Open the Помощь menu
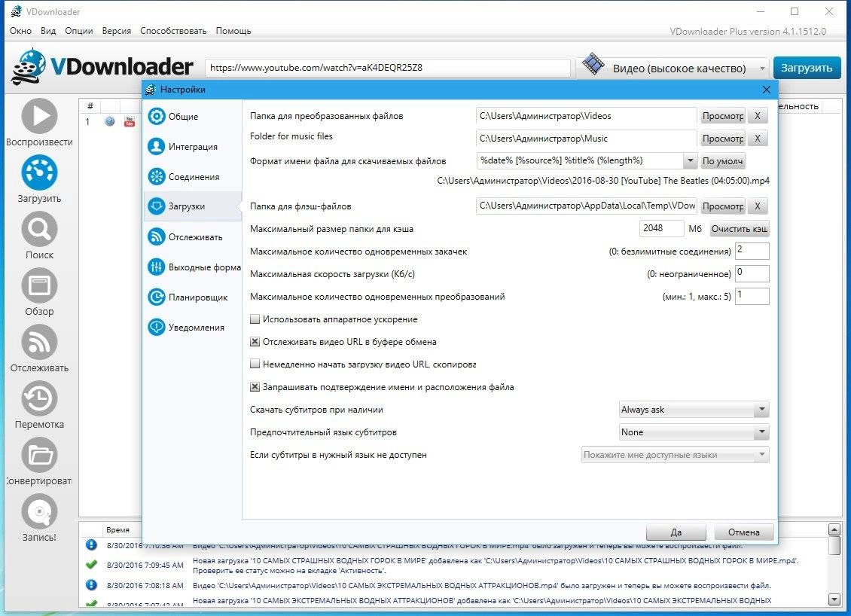 coord(233,31)
